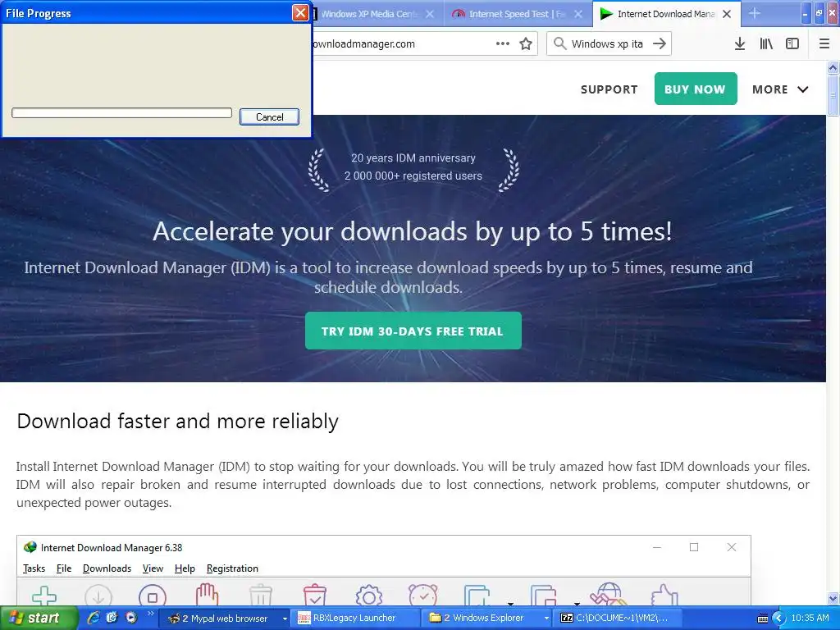Open a new browser tab
840x630 pixels.
pos(755,13)
